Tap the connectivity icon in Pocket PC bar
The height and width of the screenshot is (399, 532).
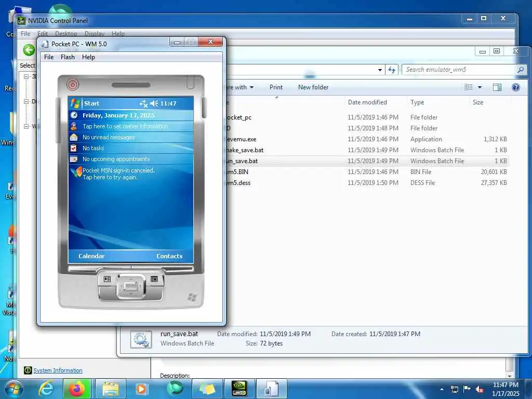143,103
